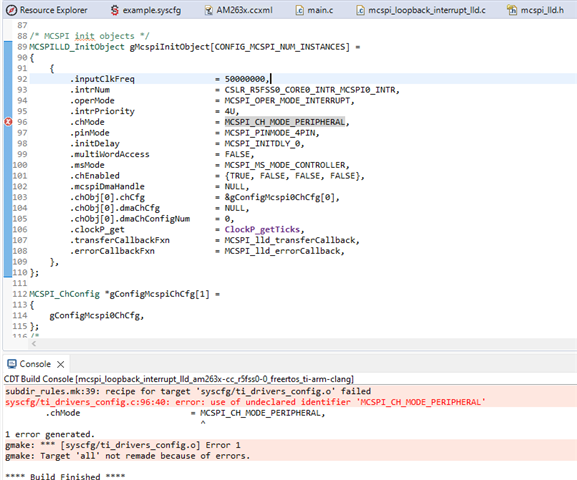Image resolution: width=577 pixels, height=480 pixels.
Task: Click the example.syscfg file icon
Action: click(115, 10)
